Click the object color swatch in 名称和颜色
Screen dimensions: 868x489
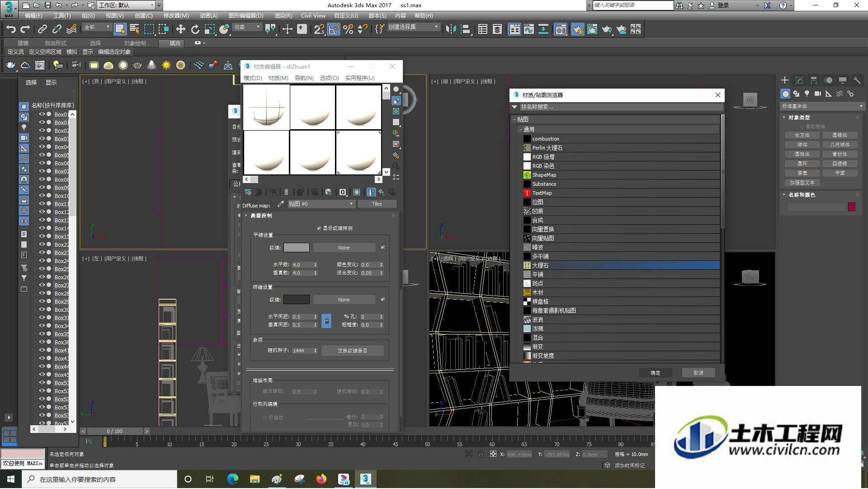[852, 207]
